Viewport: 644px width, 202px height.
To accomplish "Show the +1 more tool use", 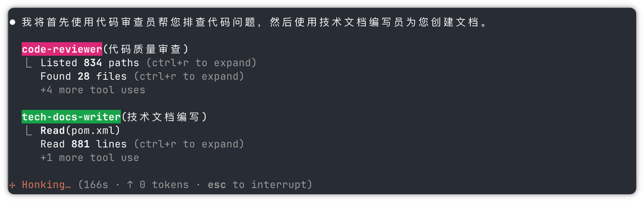I will [x=90, y=158].
